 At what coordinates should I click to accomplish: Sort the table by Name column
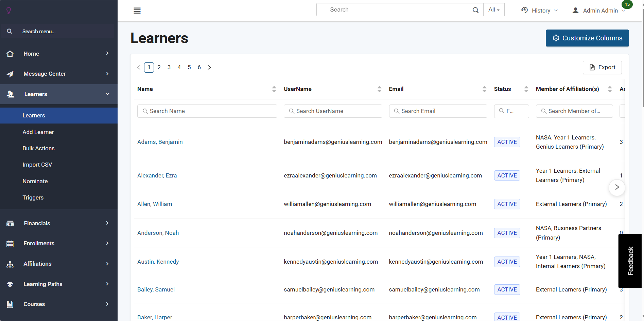tap(274, 89)
